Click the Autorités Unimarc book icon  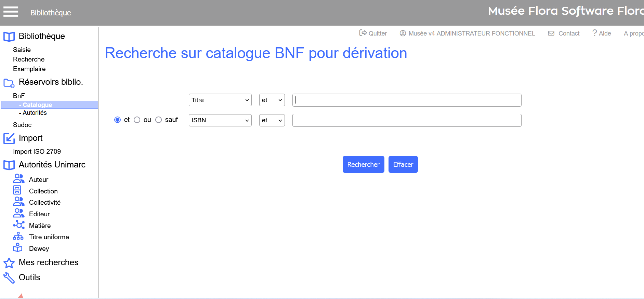point(9,165)
